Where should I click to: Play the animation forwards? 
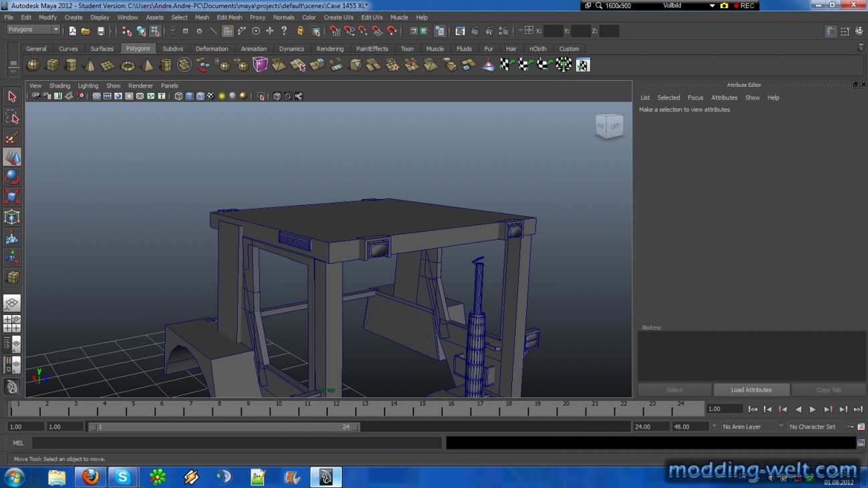pyautogui.click(x=813, y=409)
